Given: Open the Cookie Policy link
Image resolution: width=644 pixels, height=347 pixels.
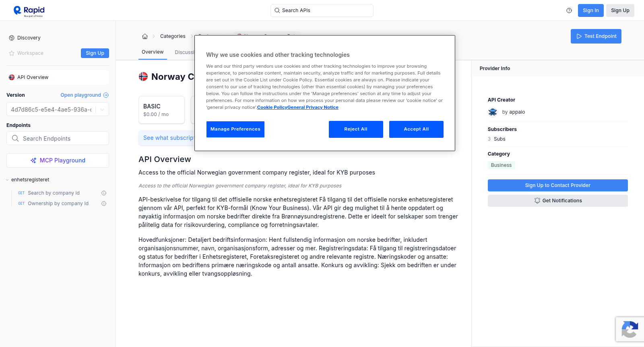Looking at the screenshot, I should (272, 107).
